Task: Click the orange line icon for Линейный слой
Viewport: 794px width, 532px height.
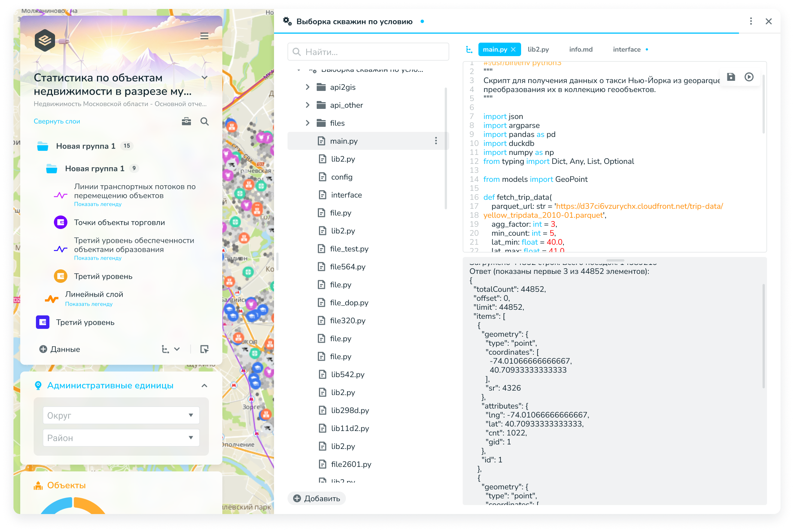Action: tap(52, 299)
